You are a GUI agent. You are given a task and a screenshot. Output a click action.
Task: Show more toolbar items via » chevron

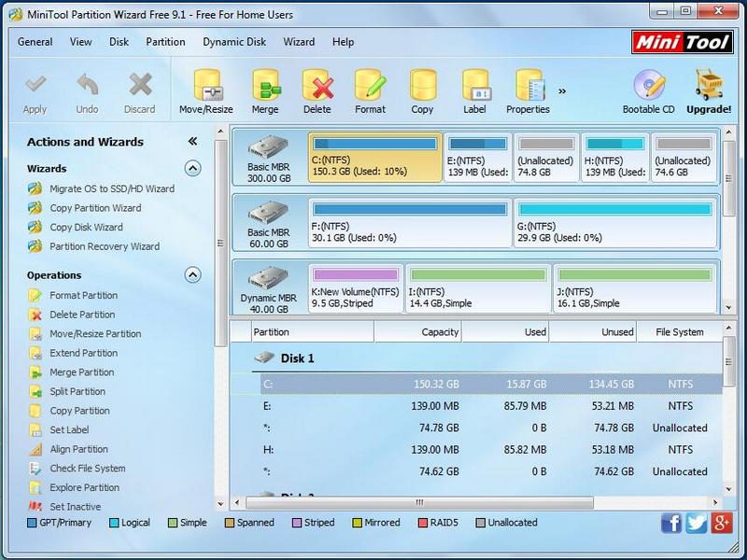click(x=562, y=91)
